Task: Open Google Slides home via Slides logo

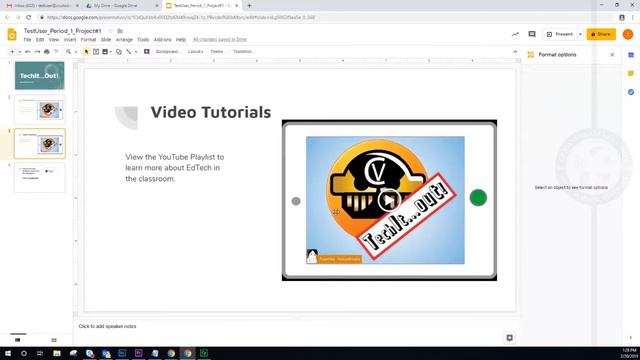Action: tap(12, 35)
